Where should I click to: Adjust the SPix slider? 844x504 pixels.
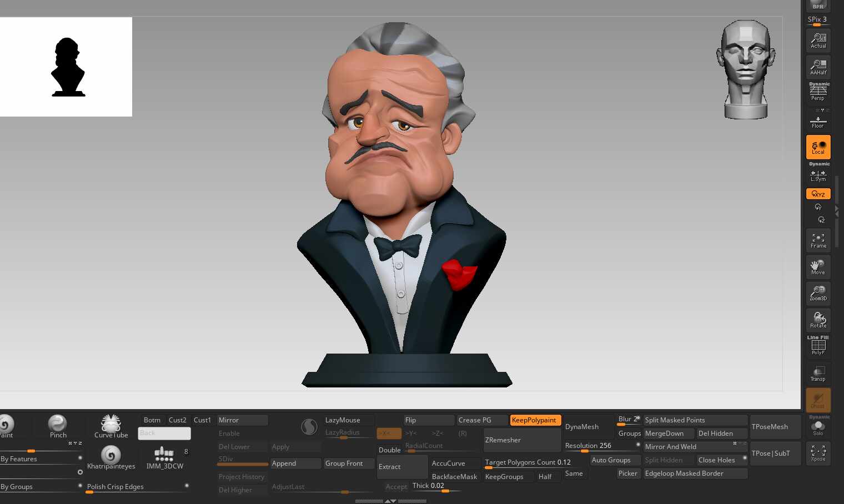click(818, 21)
